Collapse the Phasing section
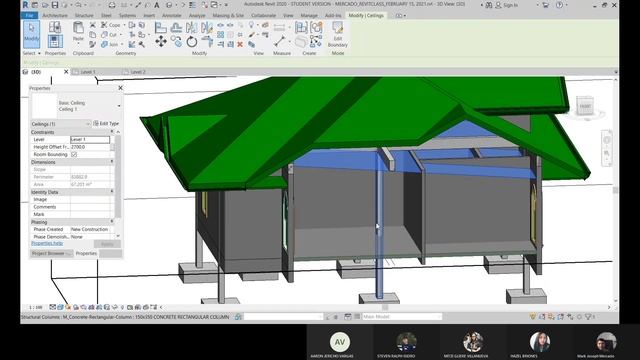The width and height of the screenshot is (640, 360). (x=112, y=222)
